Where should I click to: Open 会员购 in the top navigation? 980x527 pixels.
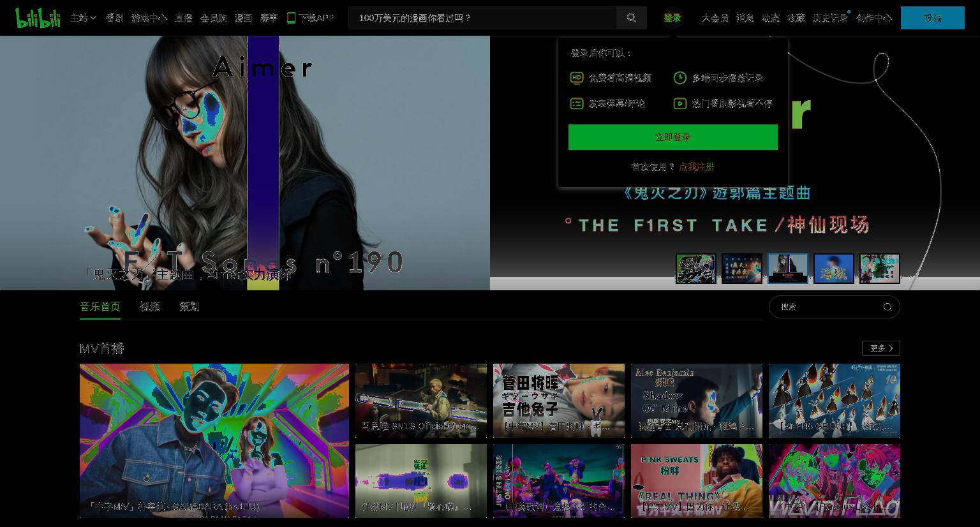click(213, 18)
